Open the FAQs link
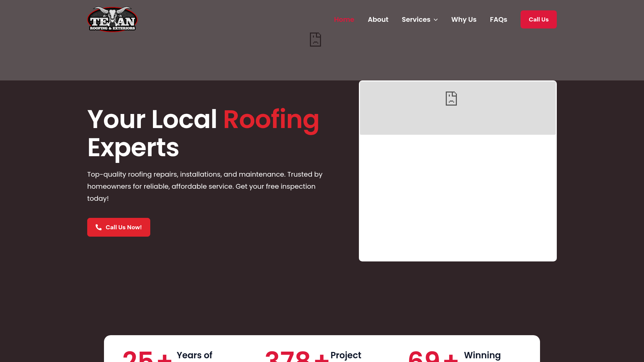This screenshot has height=362, width=644. (x=498, y=19)
